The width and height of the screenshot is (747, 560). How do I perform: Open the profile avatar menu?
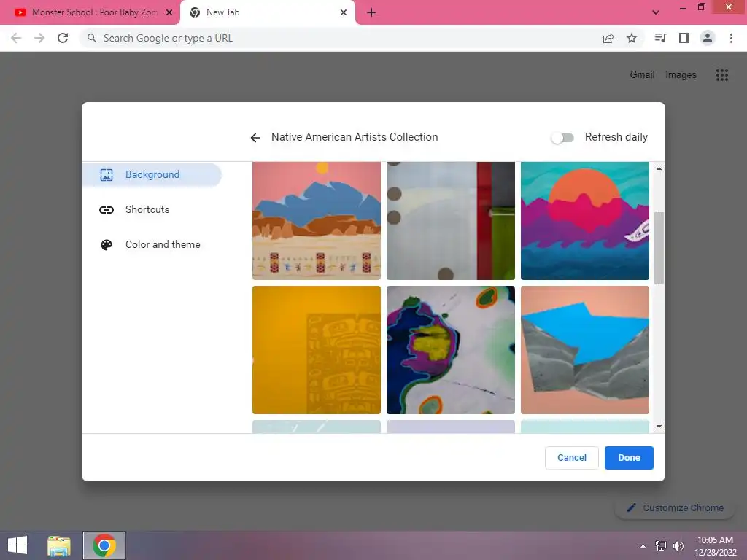pos(708,38)
